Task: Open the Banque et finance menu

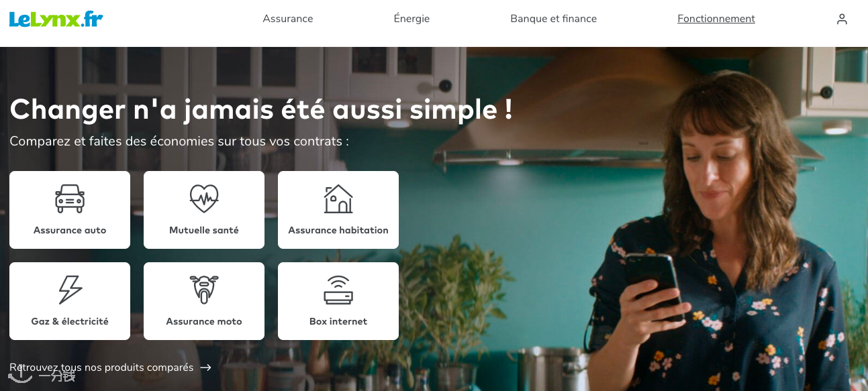Action: [554, 19]
